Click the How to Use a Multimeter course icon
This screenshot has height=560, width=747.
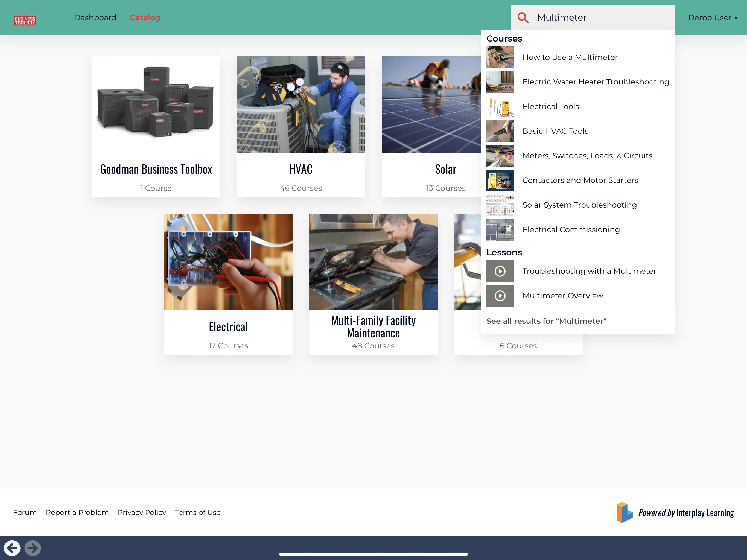pos(501,57)
